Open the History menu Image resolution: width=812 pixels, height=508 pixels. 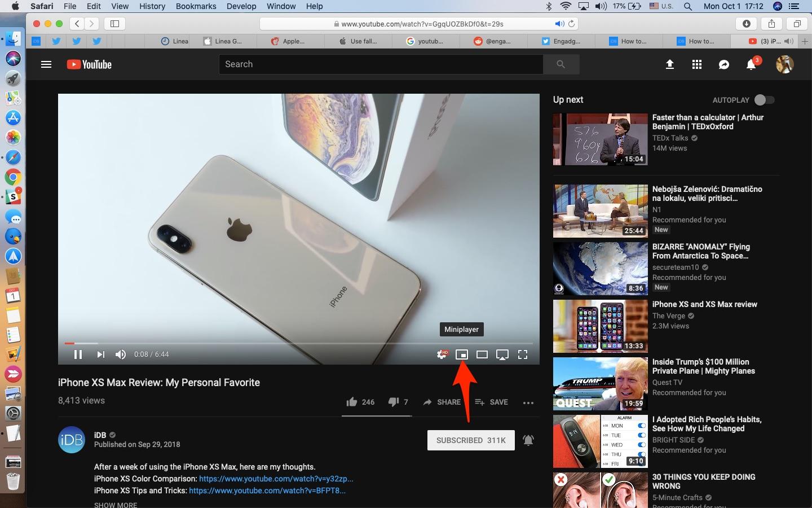pos(152,6)
